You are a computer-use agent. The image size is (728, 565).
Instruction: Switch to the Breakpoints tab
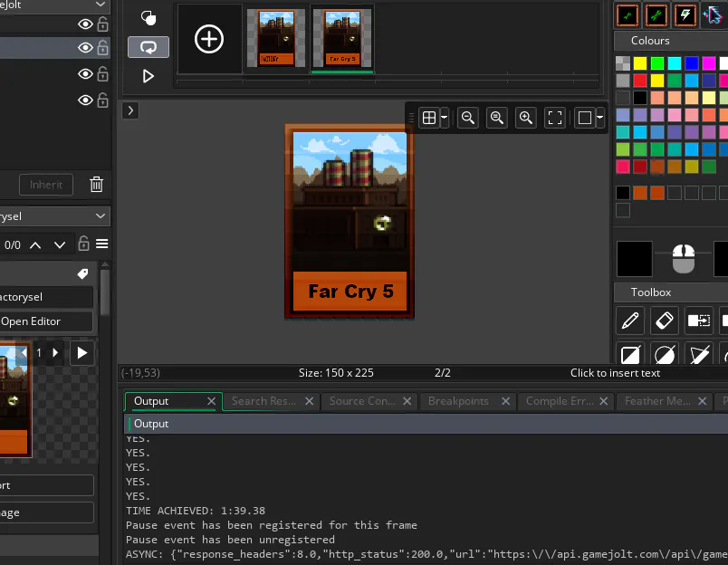[x=458, y=401]
